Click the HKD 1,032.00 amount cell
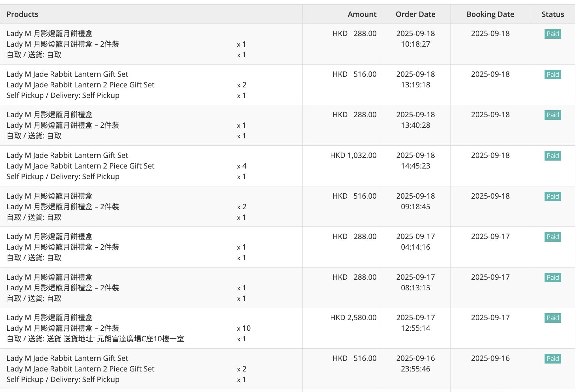Viewport: 576px width, 392px height. pyautogui.click(x=353, y=155)
